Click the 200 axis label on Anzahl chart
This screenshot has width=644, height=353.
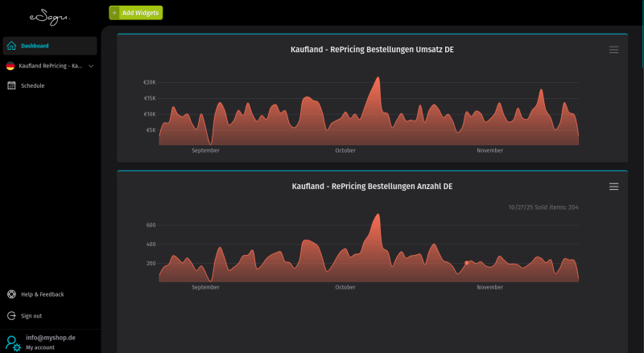pyautogui.click(x=151, y=263)
